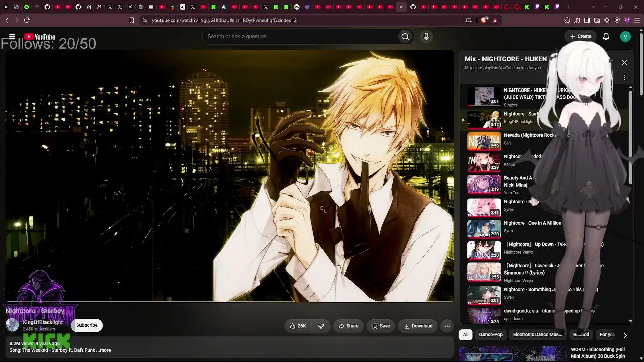This screenshot has height=362, width=644.
Task: Open the media control music note icon
Action: [577, 20]
